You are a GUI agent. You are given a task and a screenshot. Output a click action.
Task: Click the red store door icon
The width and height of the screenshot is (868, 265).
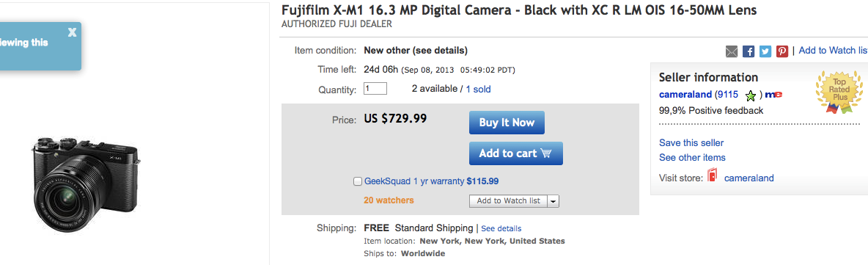tap(713, 177)
